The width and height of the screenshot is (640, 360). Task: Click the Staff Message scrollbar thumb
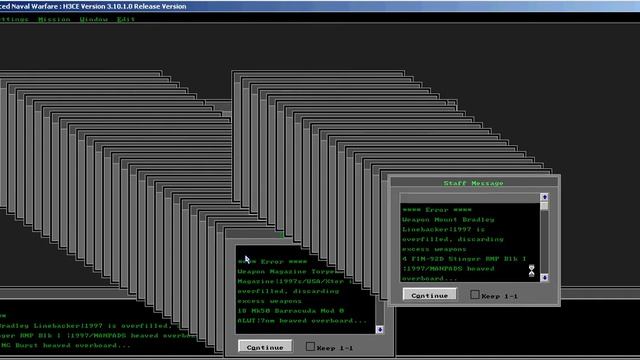point(544,206)
